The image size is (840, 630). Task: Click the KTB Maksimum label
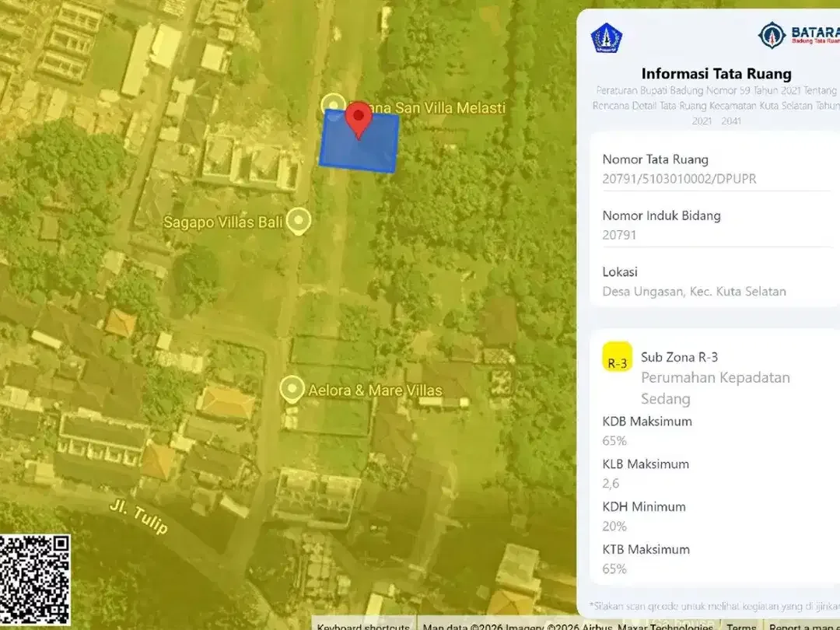646,549
